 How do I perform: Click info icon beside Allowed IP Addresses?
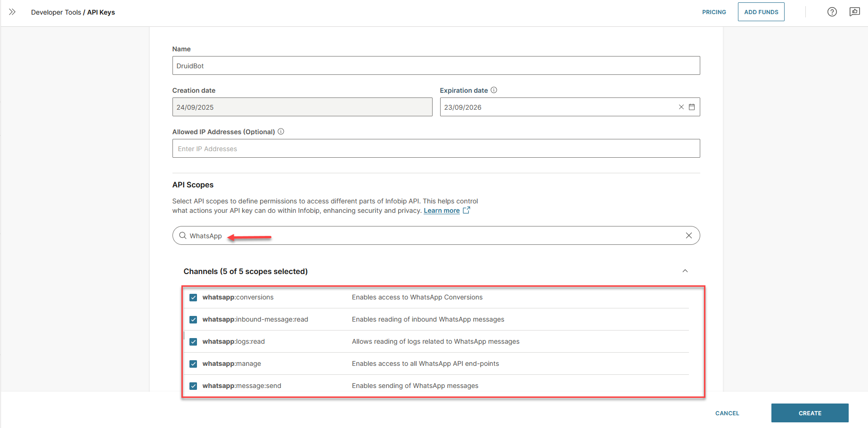pyautogui.click(x=281, y=131)
